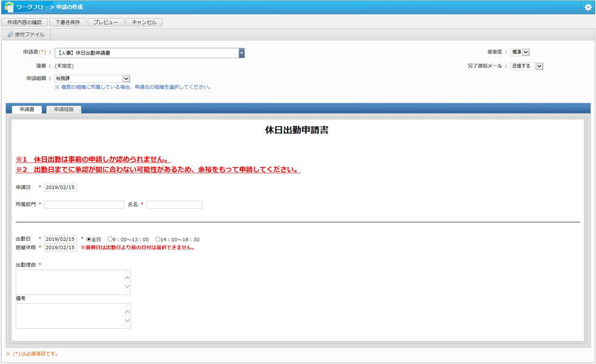Focus the 出勤理由 text area
596x364 pixels.
tap(70, 282)
